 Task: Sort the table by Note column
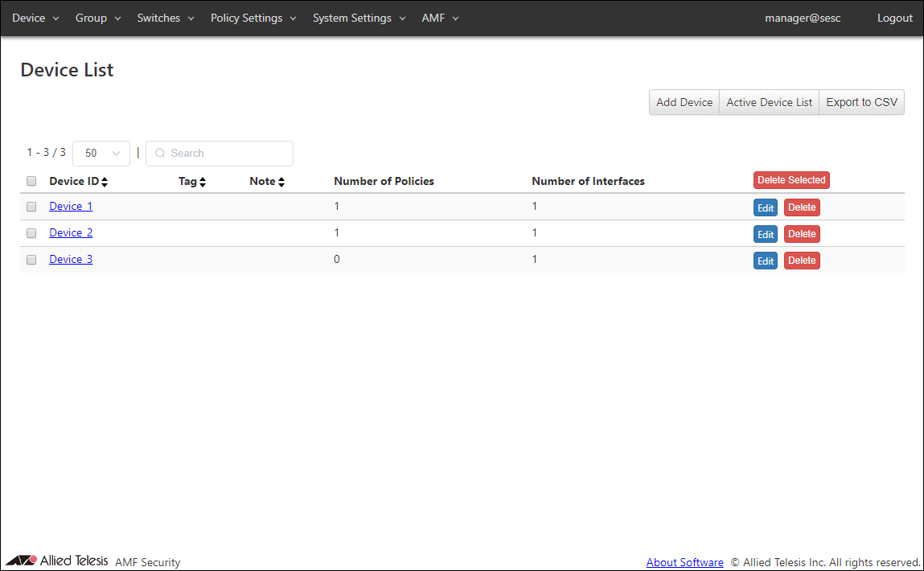pos(281,182)
